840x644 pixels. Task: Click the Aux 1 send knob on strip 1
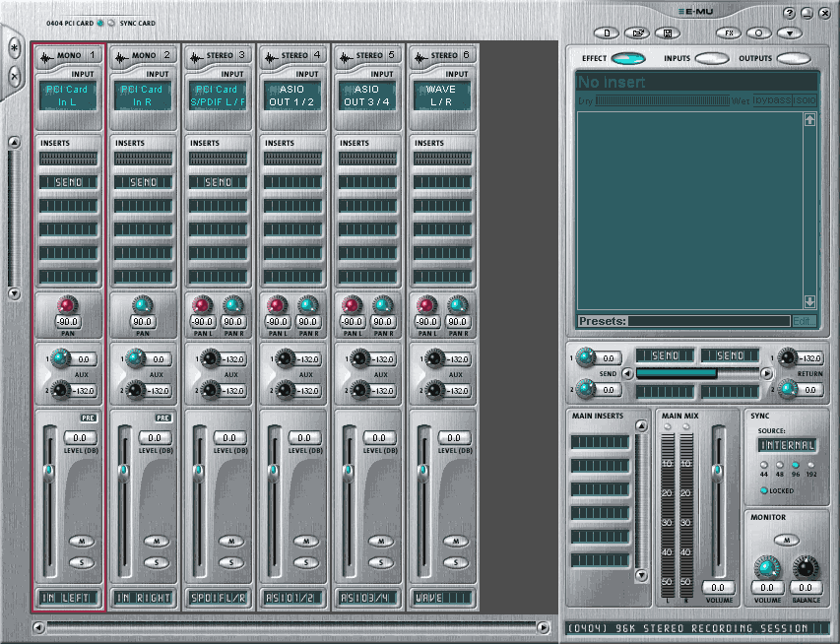click(x=60, y=358)
